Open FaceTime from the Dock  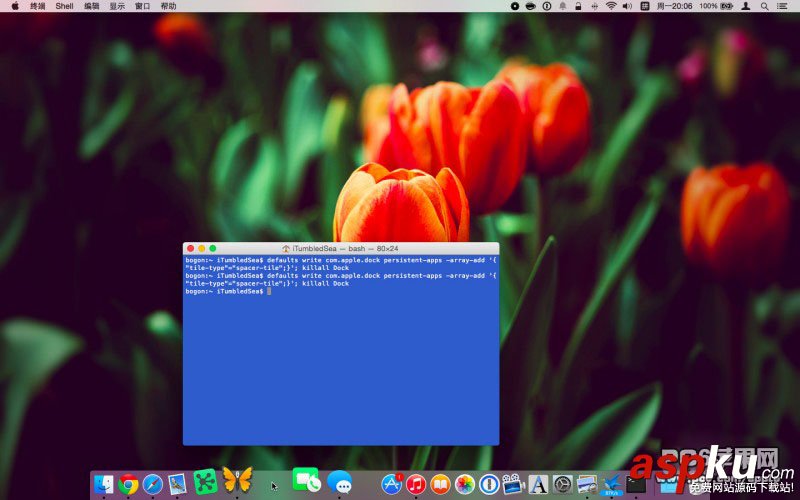(306, 481)
